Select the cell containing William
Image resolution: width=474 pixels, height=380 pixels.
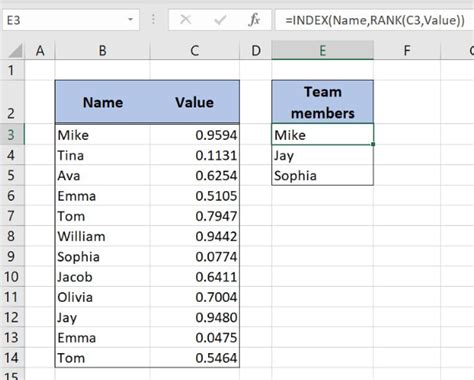tap(103, 236)
